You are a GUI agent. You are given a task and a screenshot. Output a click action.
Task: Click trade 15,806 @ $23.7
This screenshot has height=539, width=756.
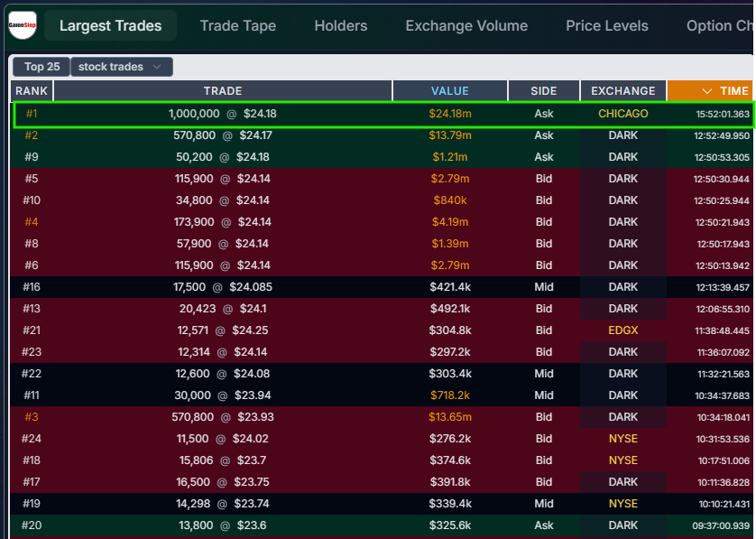click(x=222, y=460)
